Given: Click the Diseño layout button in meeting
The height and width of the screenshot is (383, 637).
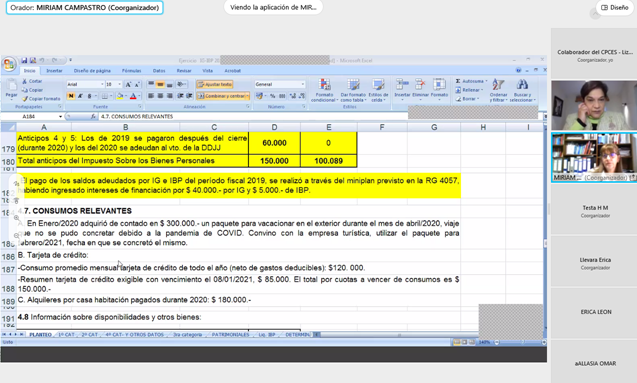Looking at the screenshot, I should pos(615,7).
